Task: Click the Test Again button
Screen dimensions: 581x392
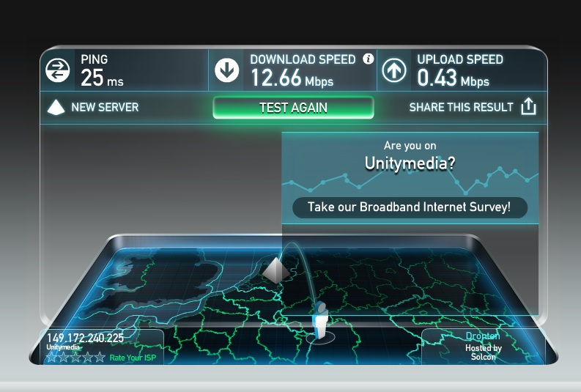Action: pyautogui.click(x=293, y=108)
